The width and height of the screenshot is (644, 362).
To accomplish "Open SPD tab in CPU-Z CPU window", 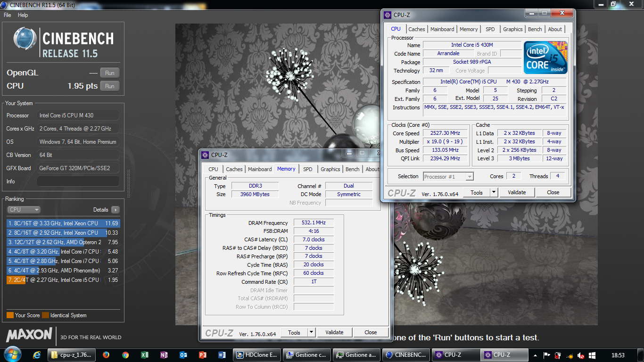I will (x=490, y=29).
